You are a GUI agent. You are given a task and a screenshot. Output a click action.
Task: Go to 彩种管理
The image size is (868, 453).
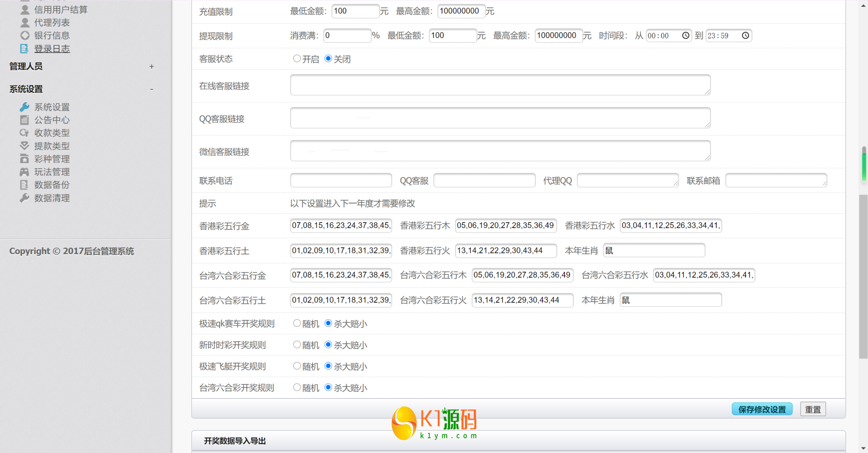pyautogui.click(x=52, y=159)
